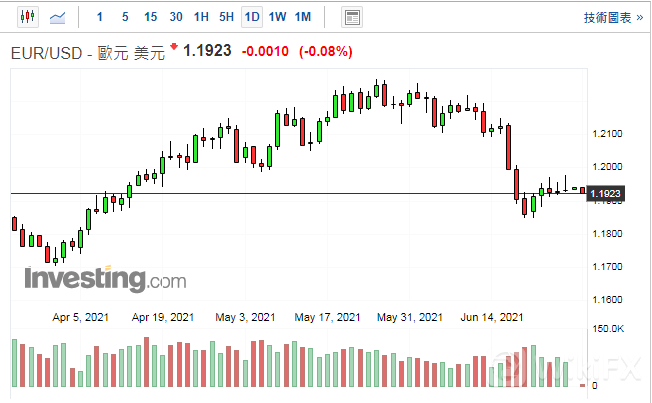Open the news panel icon in toolbar
This screenshot has height=403, width=652.
coord(351,17)
